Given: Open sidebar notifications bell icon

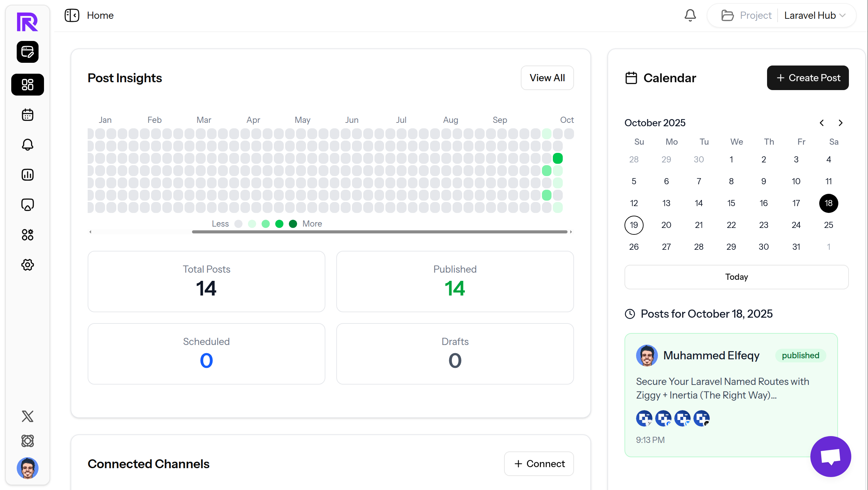Looking at the screenshot, I should click(28, 145).
